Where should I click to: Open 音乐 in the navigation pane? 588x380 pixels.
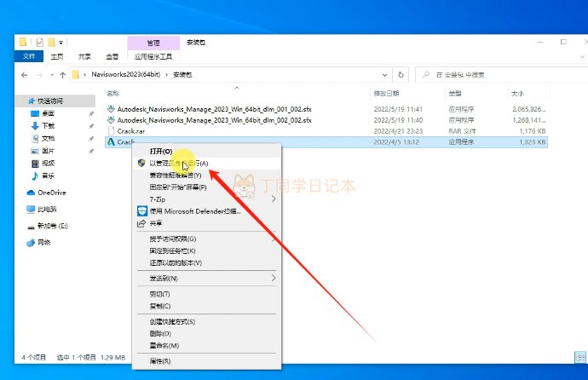48,176
